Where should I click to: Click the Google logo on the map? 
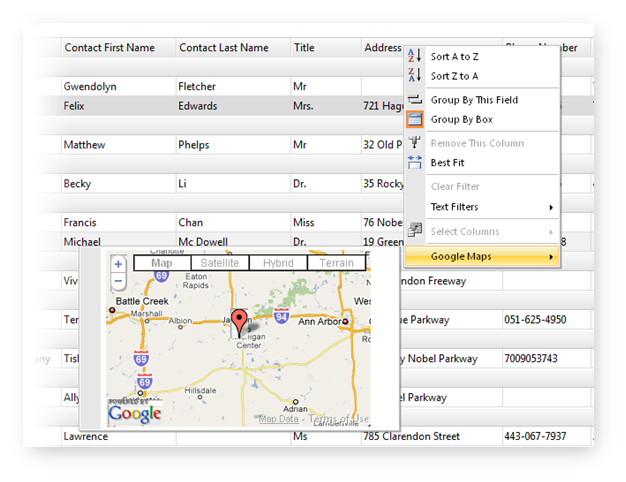tap(135, 414)
